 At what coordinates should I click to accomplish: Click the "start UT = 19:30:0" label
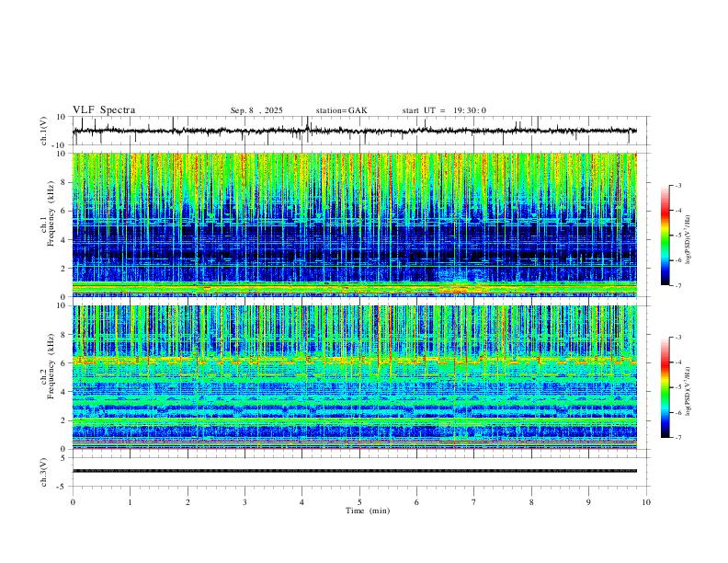click(444, 110)
